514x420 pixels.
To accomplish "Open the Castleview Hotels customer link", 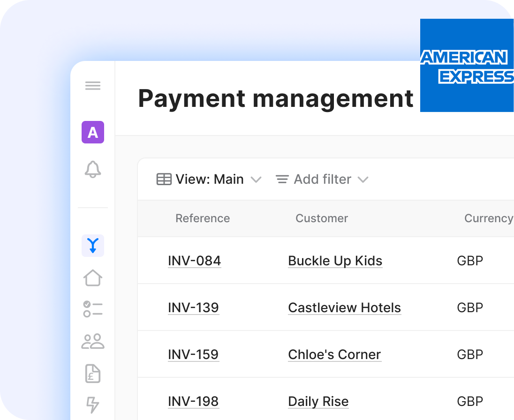I will tap(344, 308).
